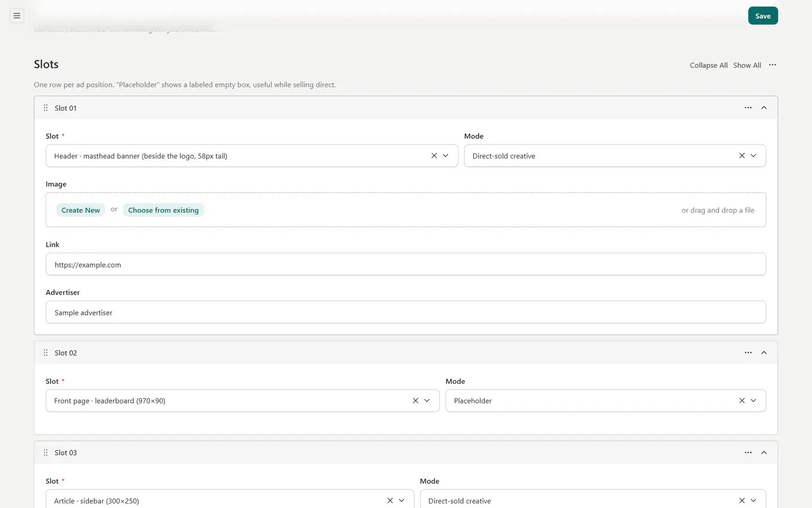This screenshot has width=812, height=508.
Task: Open Slot 01 Mode dropdown arrow
Action: pyautogui.click(x=753, y=156)
